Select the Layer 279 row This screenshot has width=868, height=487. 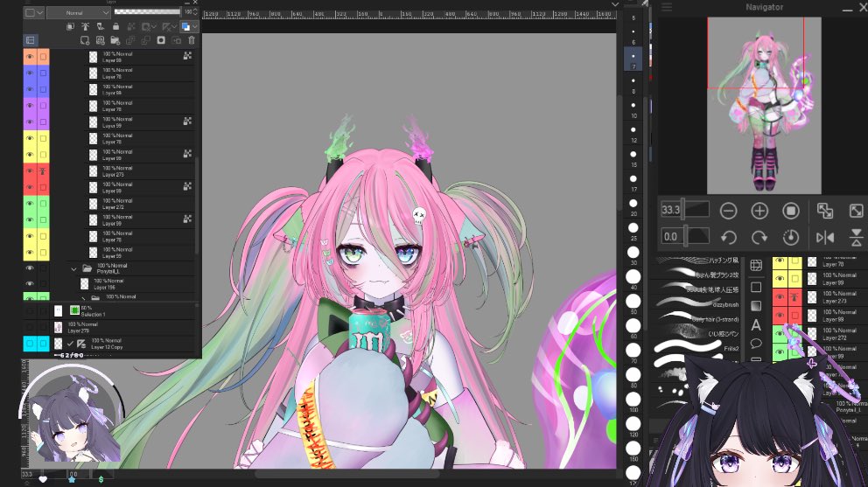point(126,327)
